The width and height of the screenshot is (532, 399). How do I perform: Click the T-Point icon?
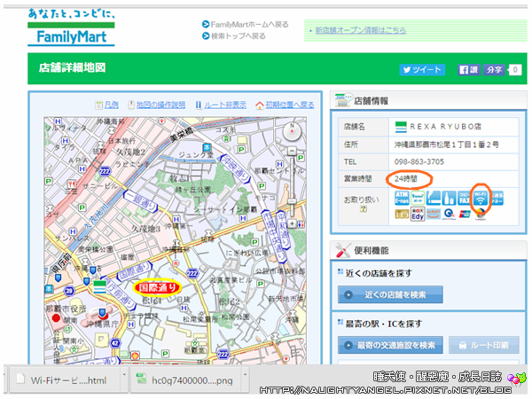pos(480,215)
